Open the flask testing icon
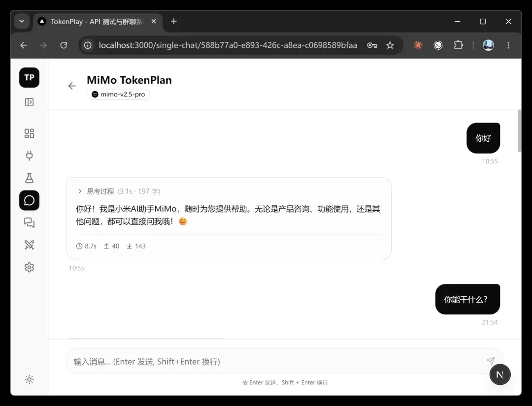532x406 pixels. 29,178
